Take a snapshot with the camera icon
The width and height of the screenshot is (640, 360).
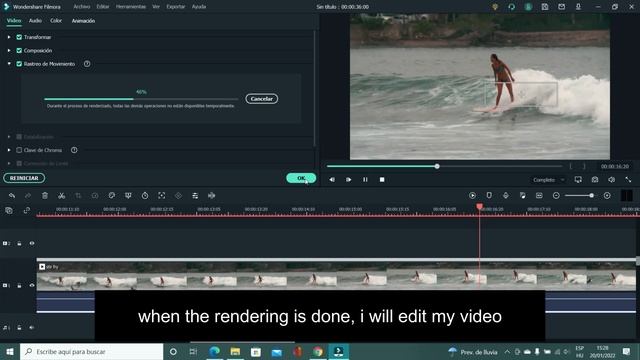coord(595,180)
